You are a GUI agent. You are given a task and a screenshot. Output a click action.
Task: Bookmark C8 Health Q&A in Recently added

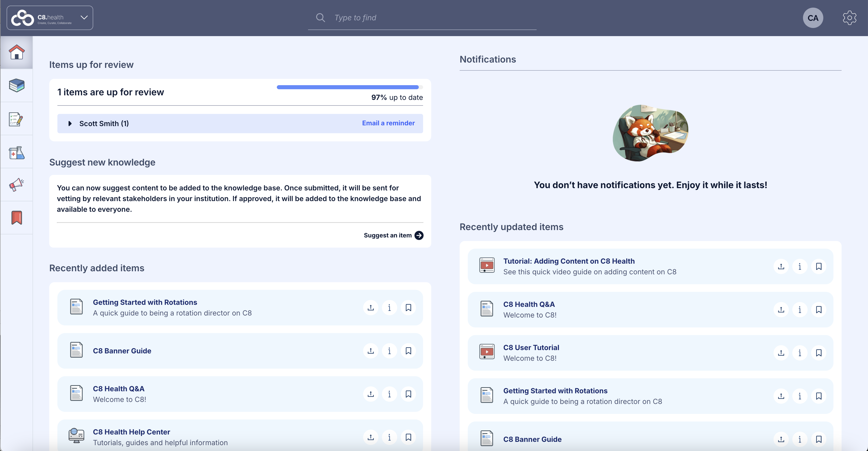point(408,394)
